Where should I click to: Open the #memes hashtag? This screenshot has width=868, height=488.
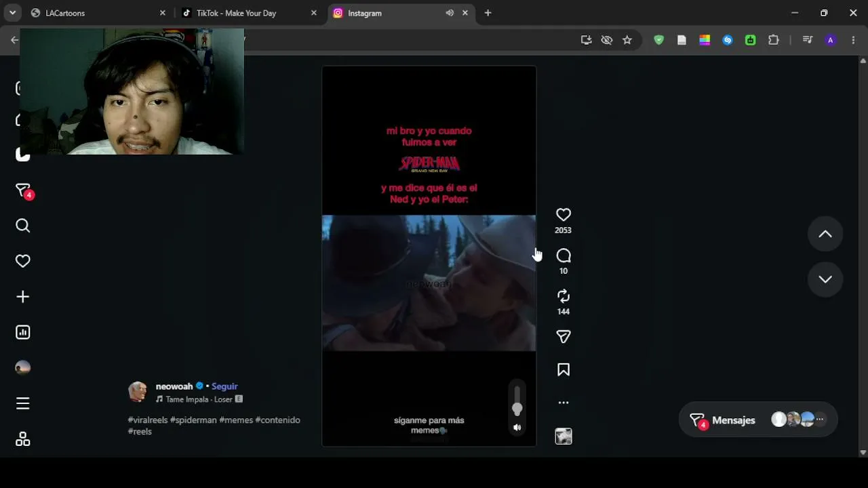[236, 420]
